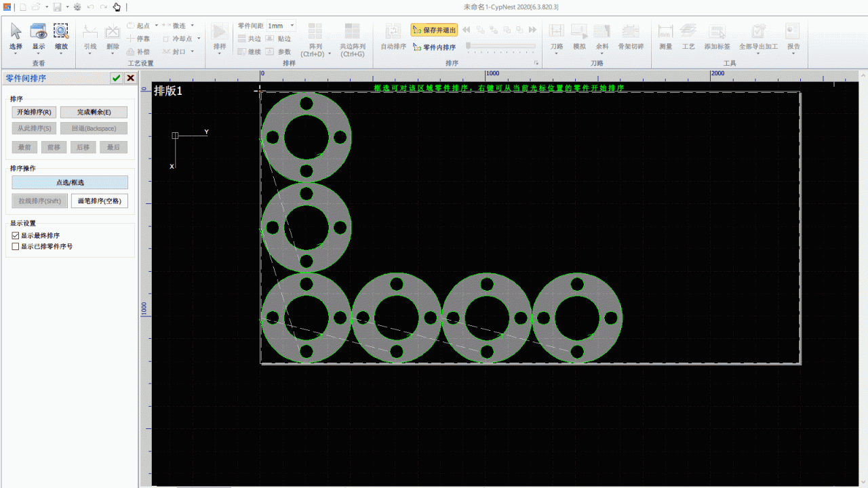Image resolution: width=868 pixels, height=488 pixels.
Task: Click the 排版1 layout label
Action: pos(168,91)
